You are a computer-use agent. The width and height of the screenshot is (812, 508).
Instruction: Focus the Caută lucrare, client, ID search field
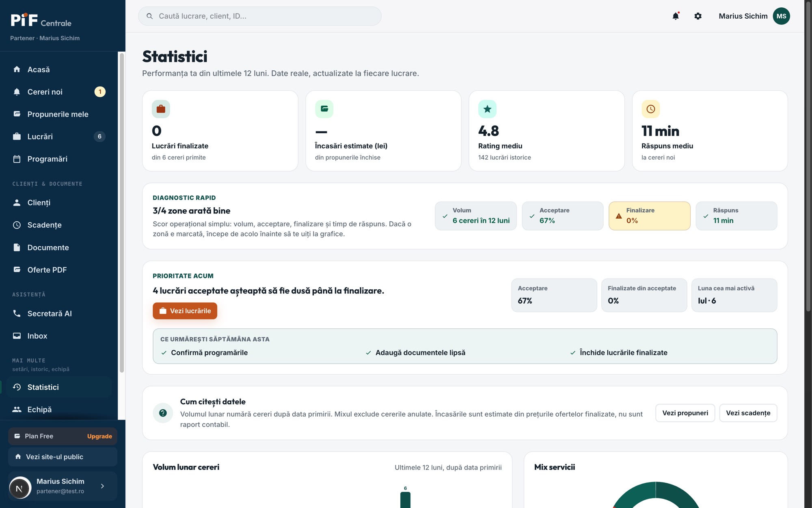click(x=260, y=16)
